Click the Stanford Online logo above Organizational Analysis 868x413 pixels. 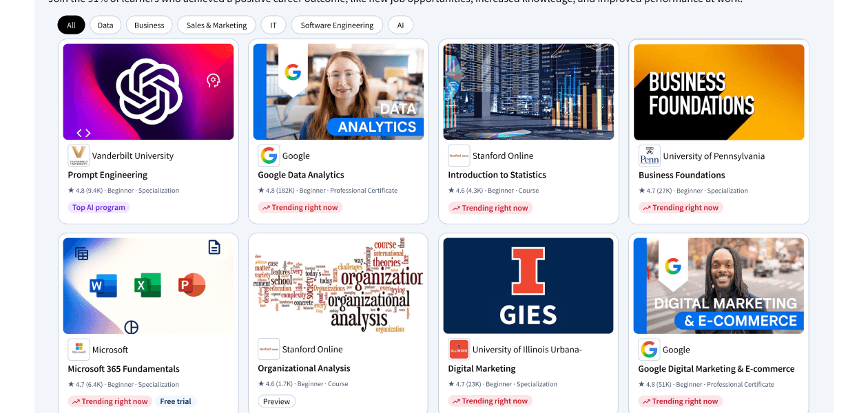point(269,349)
